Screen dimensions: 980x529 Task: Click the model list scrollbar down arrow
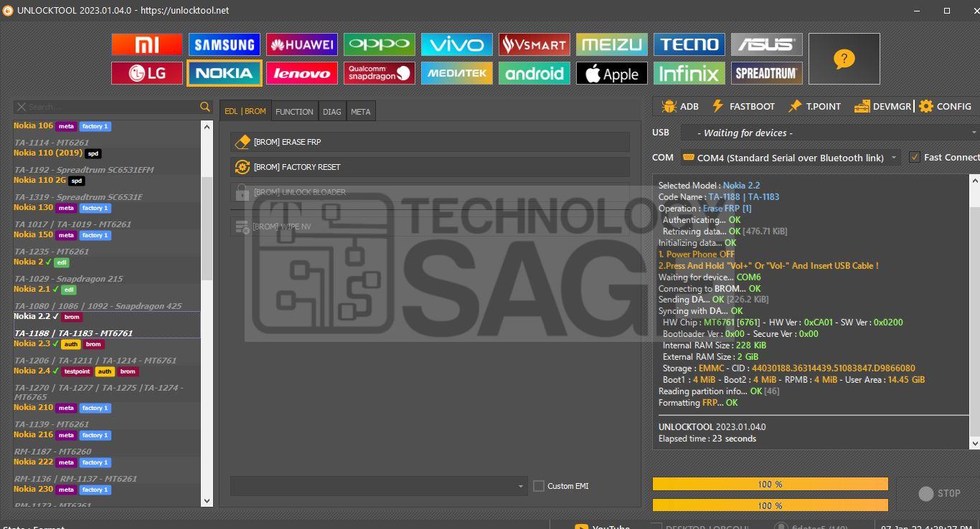[207, 501]
